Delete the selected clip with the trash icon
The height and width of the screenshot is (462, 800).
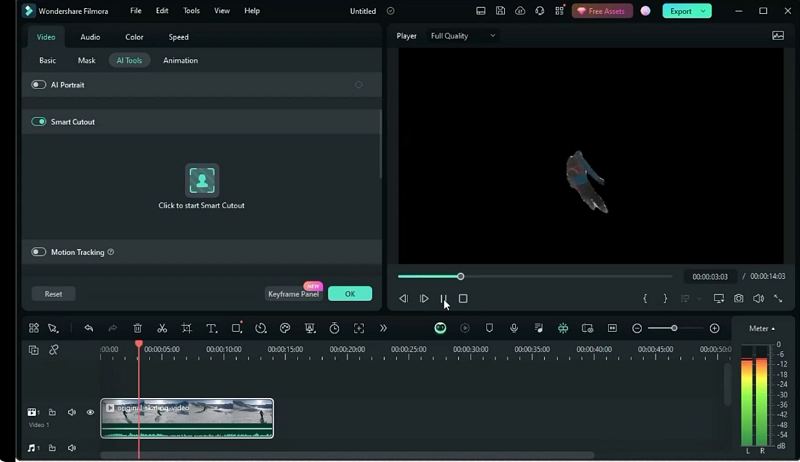coord(138,328)
